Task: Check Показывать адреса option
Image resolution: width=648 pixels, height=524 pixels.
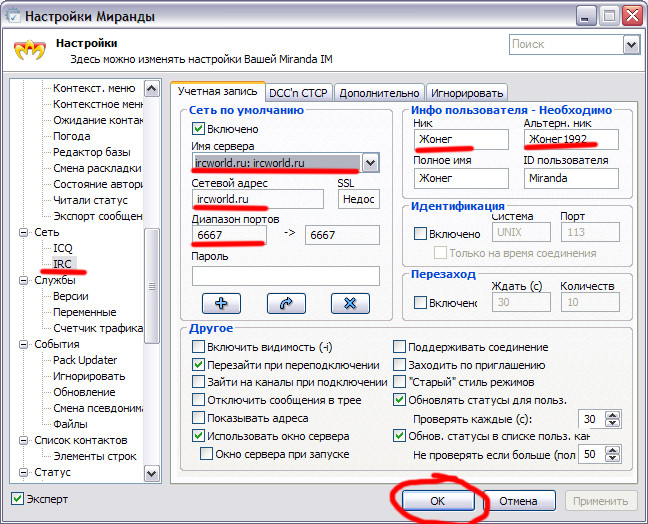Action: (x=198, y=418)
